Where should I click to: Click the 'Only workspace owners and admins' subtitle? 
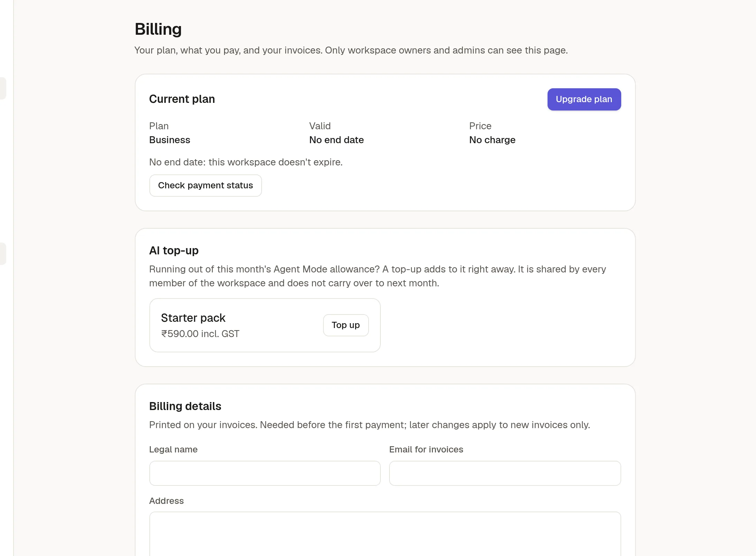pos(351,50)
